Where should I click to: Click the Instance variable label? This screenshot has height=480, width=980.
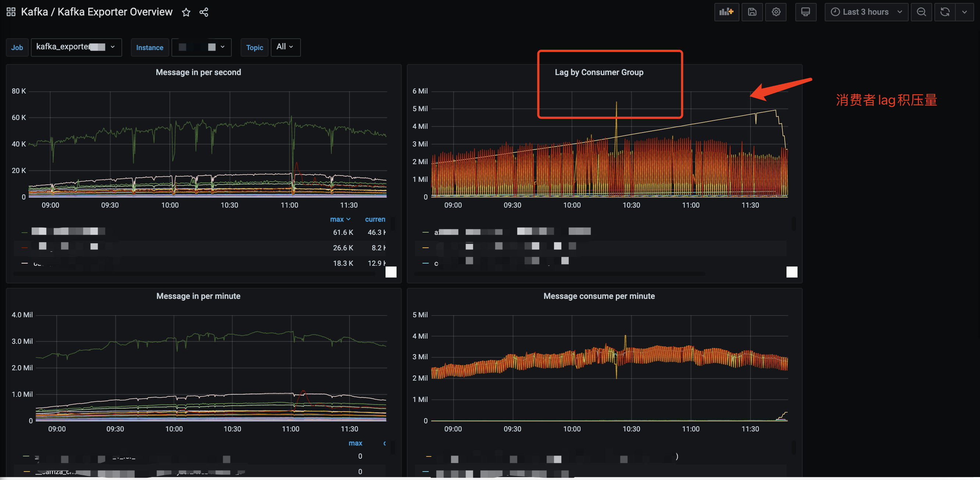point(149,47)
